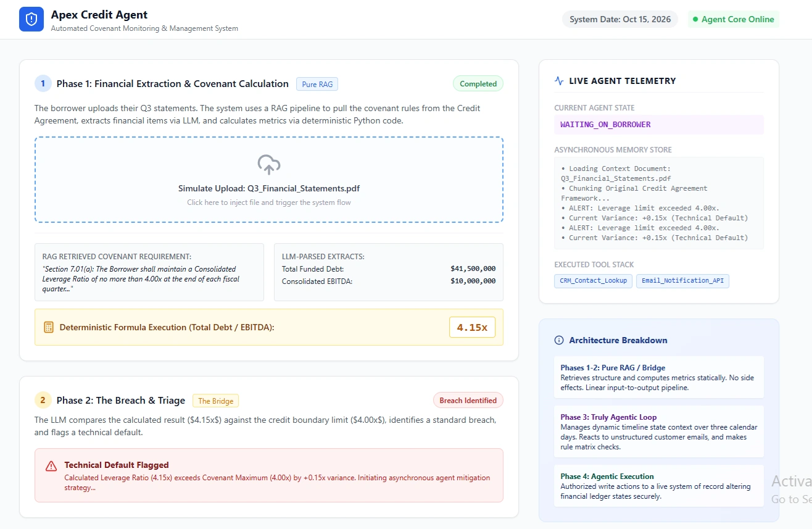The width and height of the screenshot is (812, 529).
Task: Click the Apex Credit Agent title
Action: tap(99, 15)
